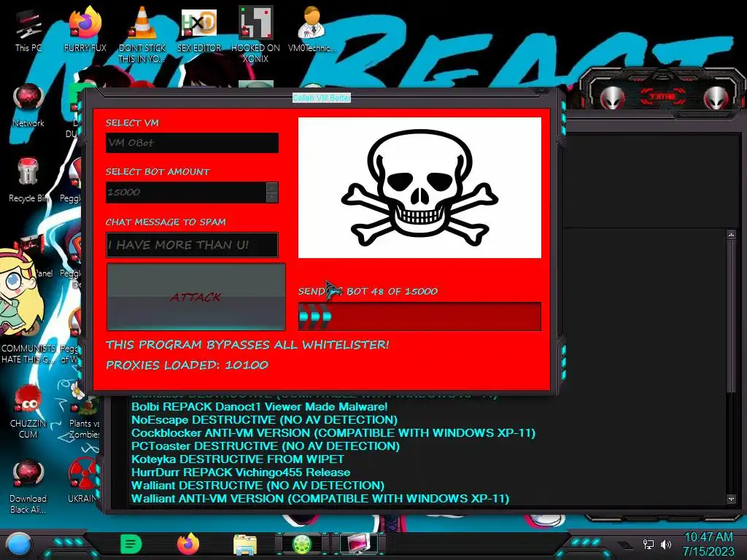Launch Firefox from the taskbar
Viewport: 747px width, 560px height.
click(188, 544)
